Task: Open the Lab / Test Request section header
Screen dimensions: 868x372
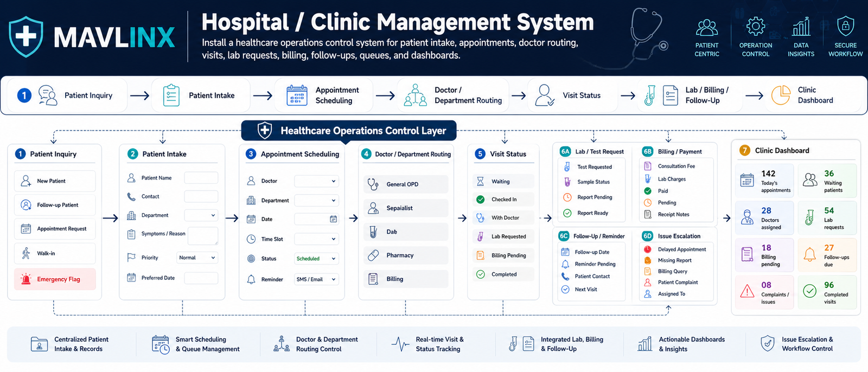Action: [592, 152]
